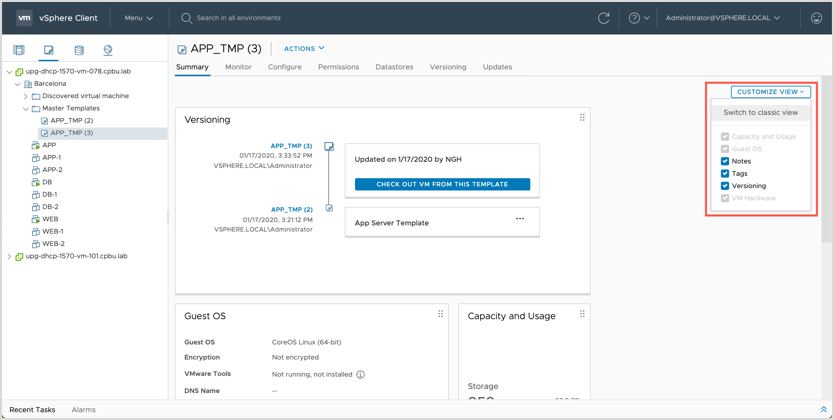Open the APP_TMP (3) version link
The image size is (834, 420).
[291, 146]
